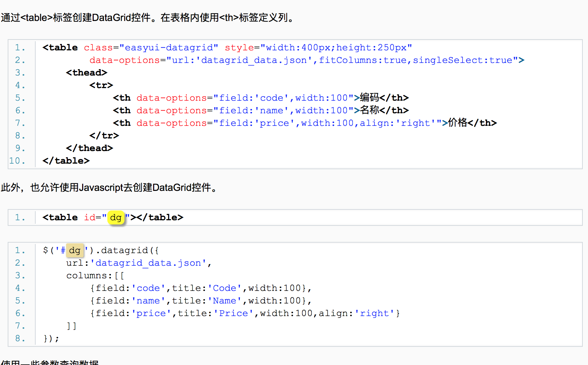Screen dimensions: 588x365
Task: Click the intro sentence about <table>标签创建DataGrid控件
Action: (148, 17)
